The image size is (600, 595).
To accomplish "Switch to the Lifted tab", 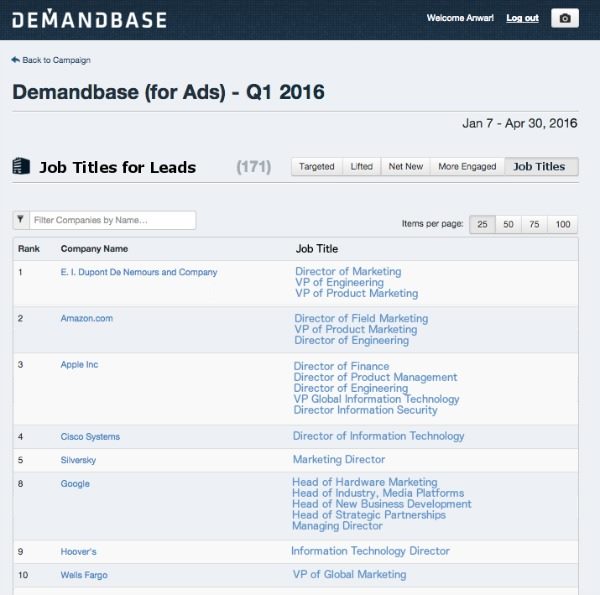I will (361, 166).
